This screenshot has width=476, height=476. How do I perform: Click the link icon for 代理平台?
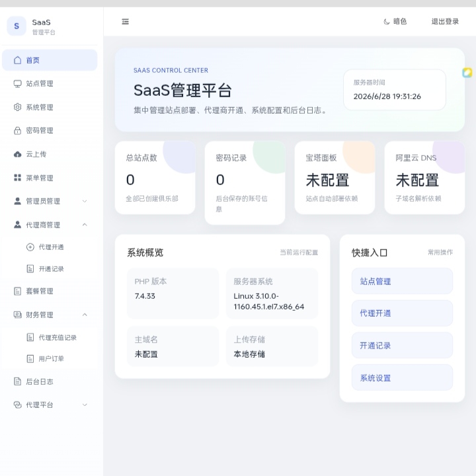click(18, 405)
